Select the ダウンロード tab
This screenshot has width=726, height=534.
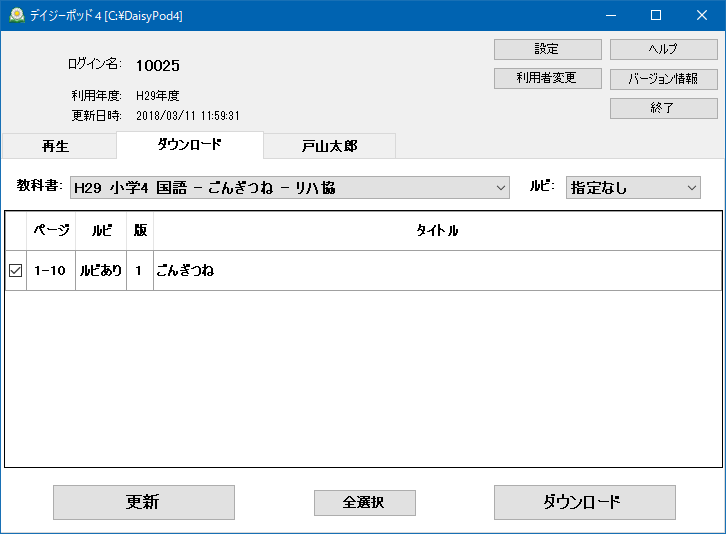point(190,145)
